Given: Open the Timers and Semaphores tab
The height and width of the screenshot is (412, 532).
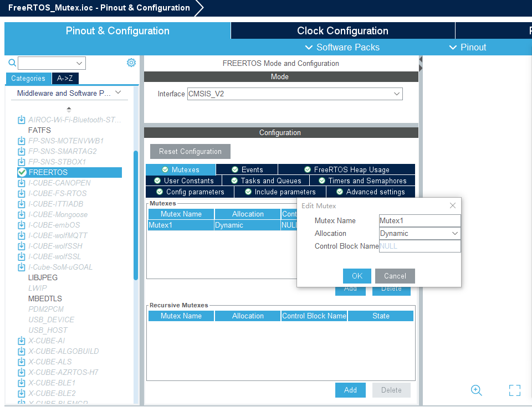Looking at the screenshot, I should click(x=362, y=181).
